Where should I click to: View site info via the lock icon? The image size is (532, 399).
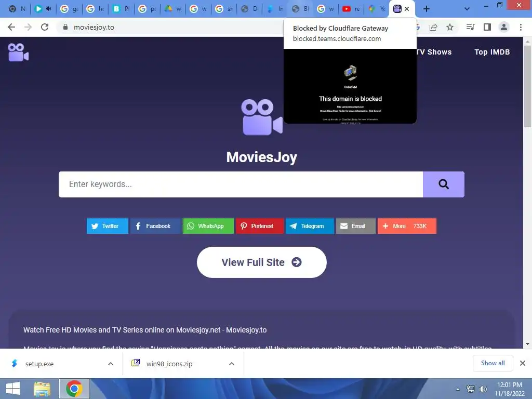click(65, 27)
